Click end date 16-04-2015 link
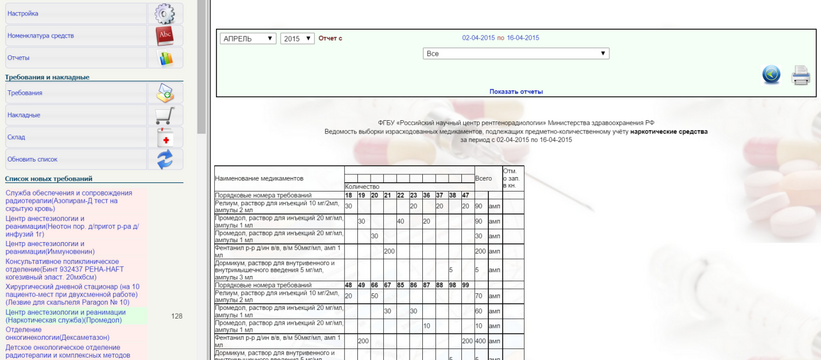Viewport: 821px width, 360px height. (x=523, y=38)
